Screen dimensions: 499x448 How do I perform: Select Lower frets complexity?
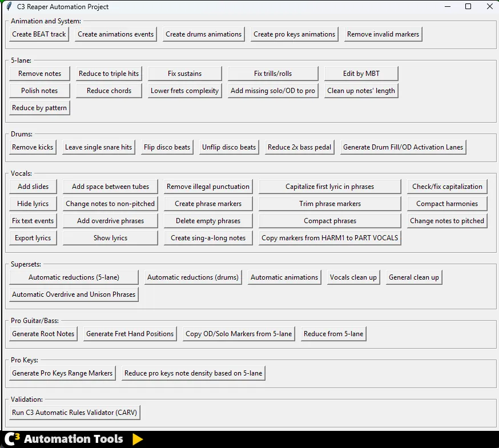click(x=184, y=91)
